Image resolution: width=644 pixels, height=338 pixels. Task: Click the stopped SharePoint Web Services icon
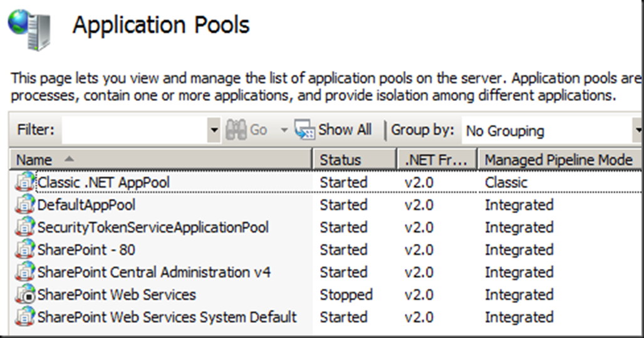click(x=25, y=294)
